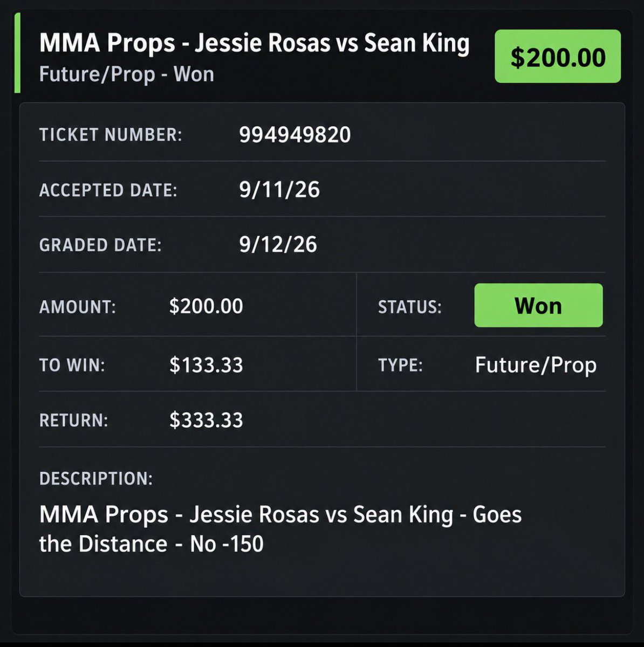
Task: Click the $200.00 wager amount value
Action: (x=206, y=306)
